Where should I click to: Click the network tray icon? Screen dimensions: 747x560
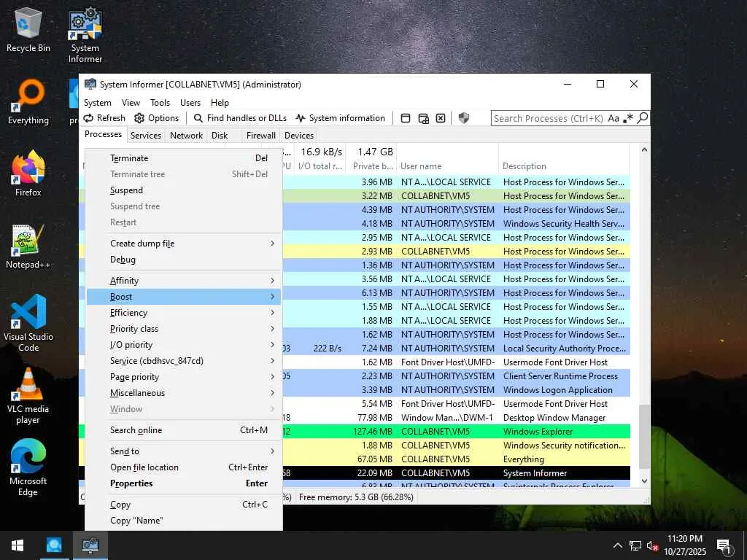[635, 545]
